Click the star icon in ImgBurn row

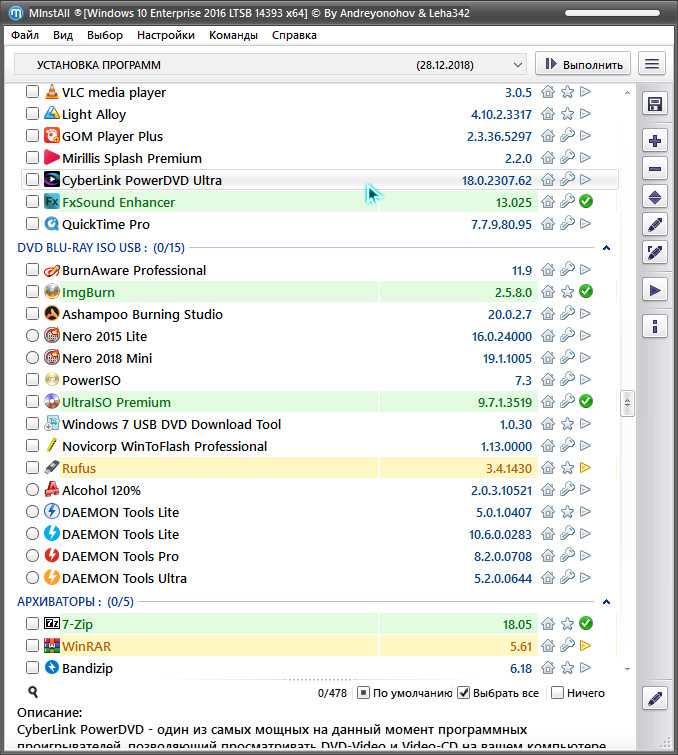click(567, 292)
